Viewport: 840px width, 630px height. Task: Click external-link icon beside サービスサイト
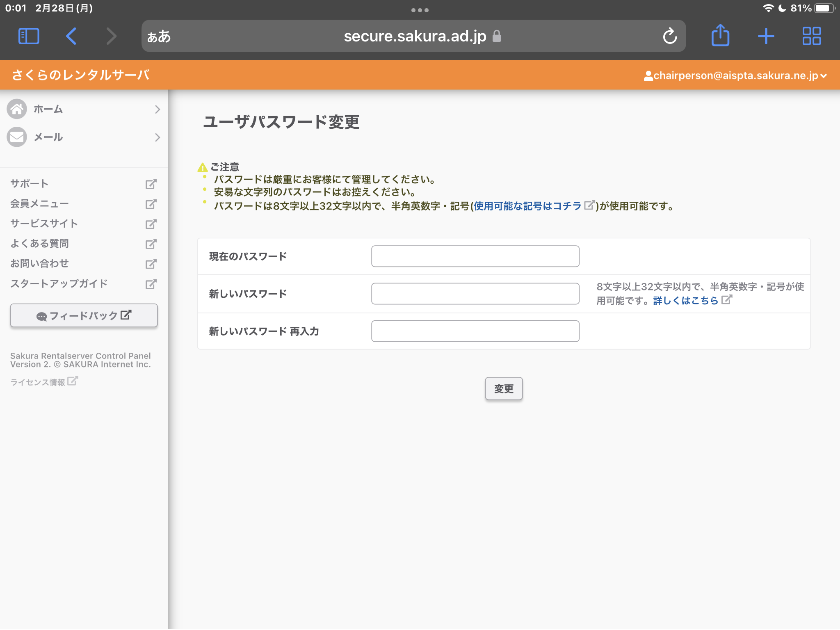(151, 224)
